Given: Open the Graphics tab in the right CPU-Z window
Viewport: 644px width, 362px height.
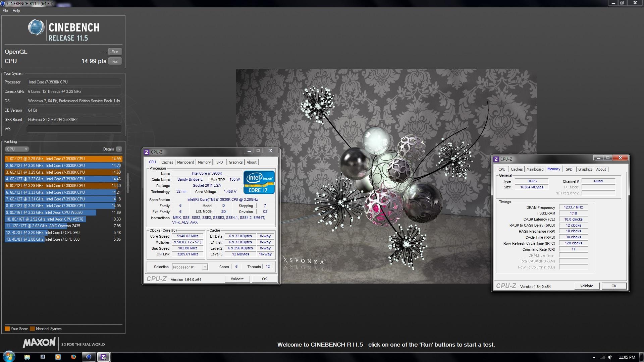Looking at the screenshot, I should pos(585,169).
